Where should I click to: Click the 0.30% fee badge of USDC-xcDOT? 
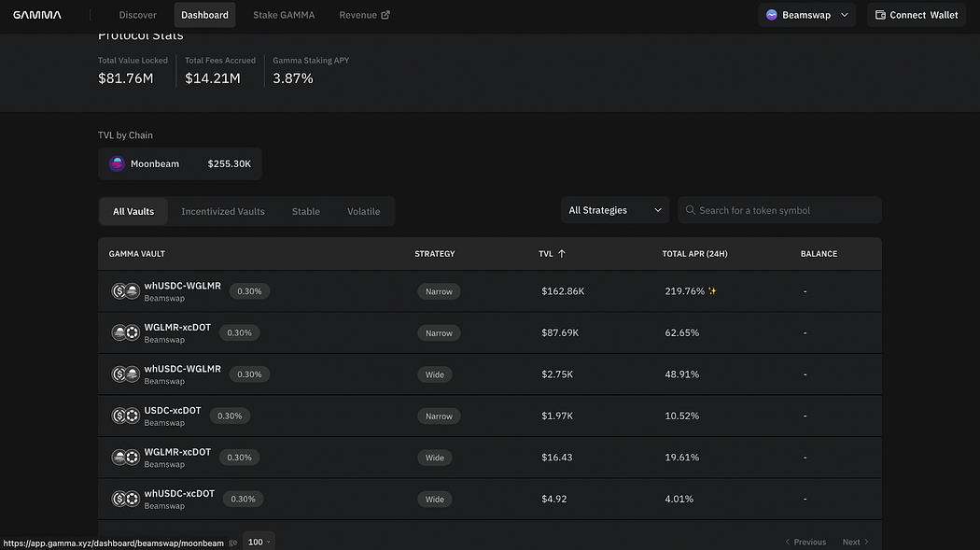tap(230, 416)
